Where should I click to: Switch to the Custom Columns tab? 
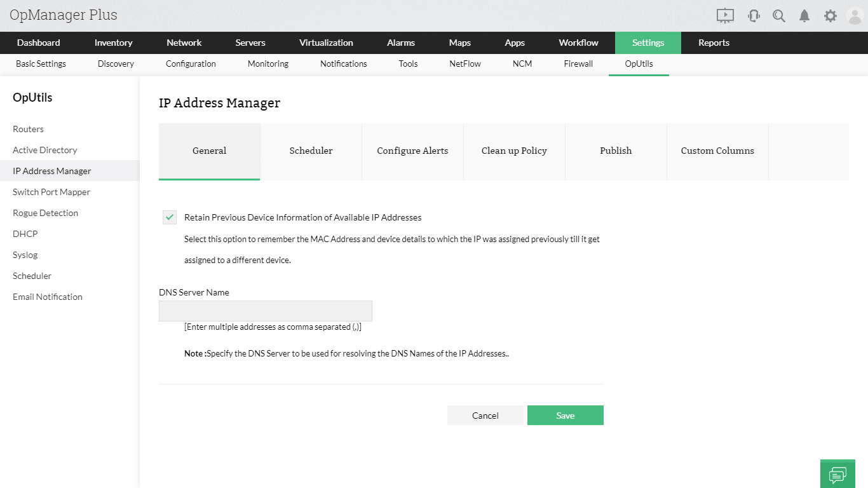[717, 151]
